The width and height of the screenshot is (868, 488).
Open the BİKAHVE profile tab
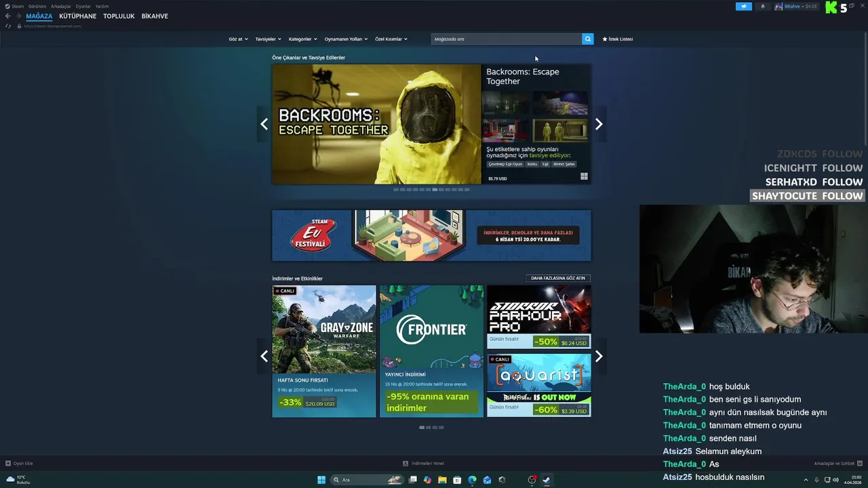(x=155, y=16)
